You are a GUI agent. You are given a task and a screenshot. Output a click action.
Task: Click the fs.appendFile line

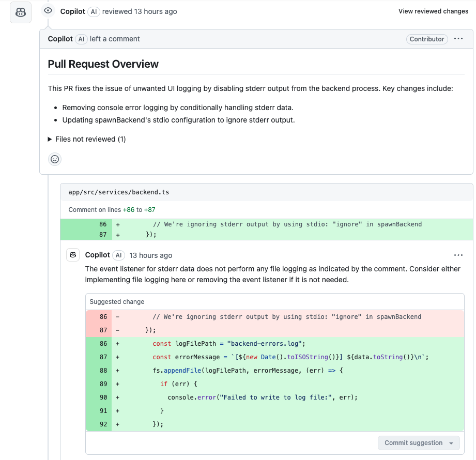coord(275,371)
